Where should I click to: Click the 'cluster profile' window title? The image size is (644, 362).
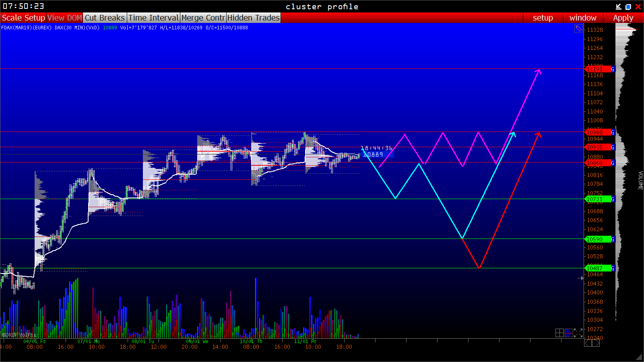322,6
